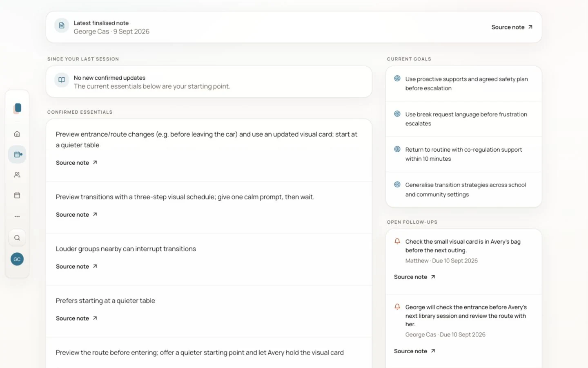Viewport: 588px width, 368px height.
Task: Open the Home icon in the sidebar
Action: click(x=17, y=134)
